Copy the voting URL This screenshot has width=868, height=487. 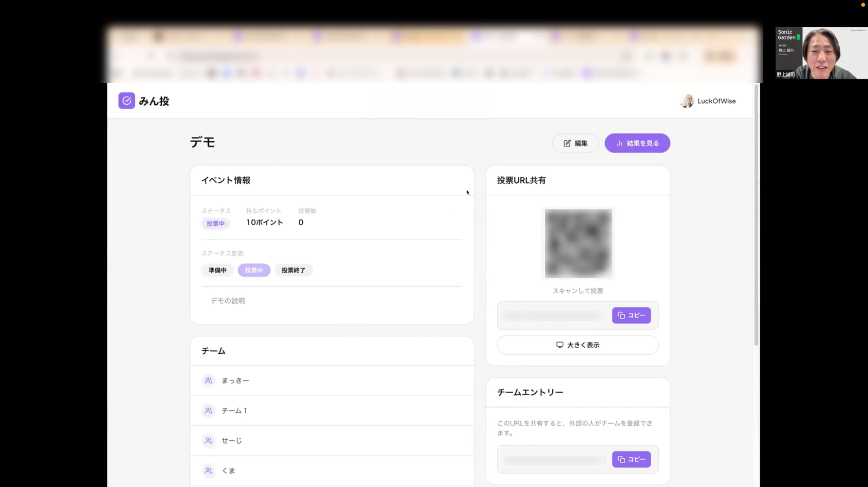click(631, 316)
